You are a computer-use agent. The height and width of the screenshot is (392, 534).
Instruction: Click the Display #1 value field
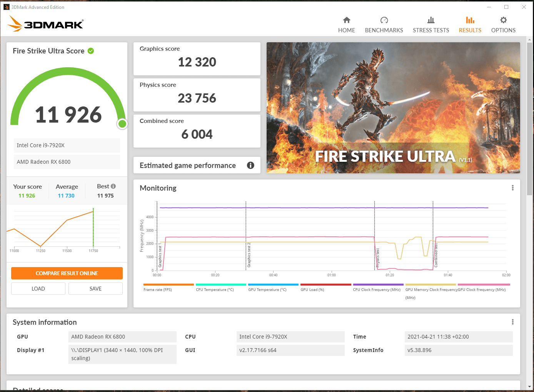pyautogui.click(x=122, y=354)
